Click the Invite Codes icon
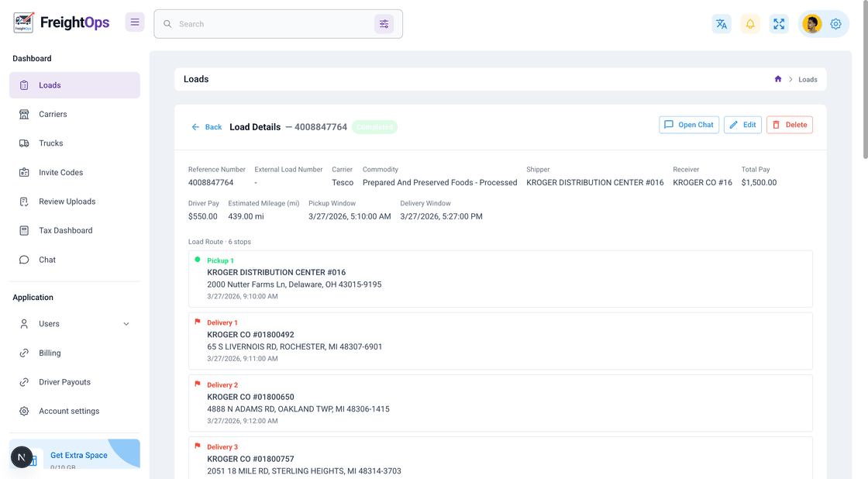 click(x=24, y=172)
